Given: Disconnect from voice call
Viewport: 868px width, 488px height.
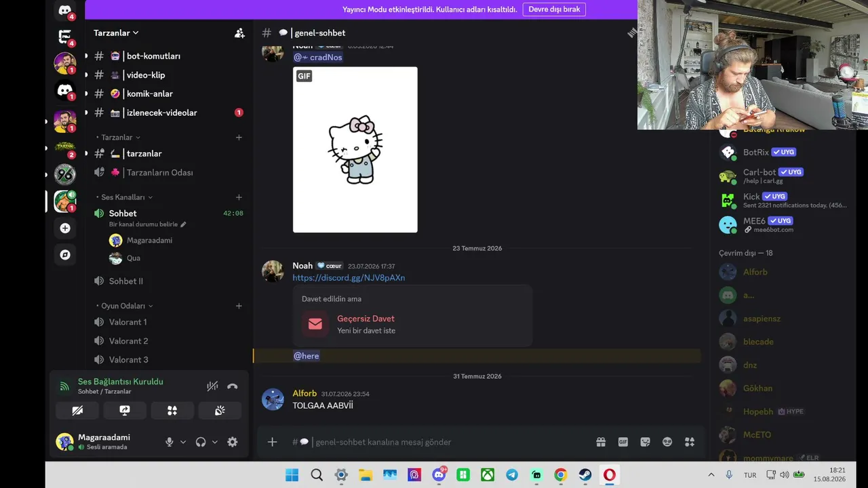Looking at the screenshot, I should (x=233, y=386).
